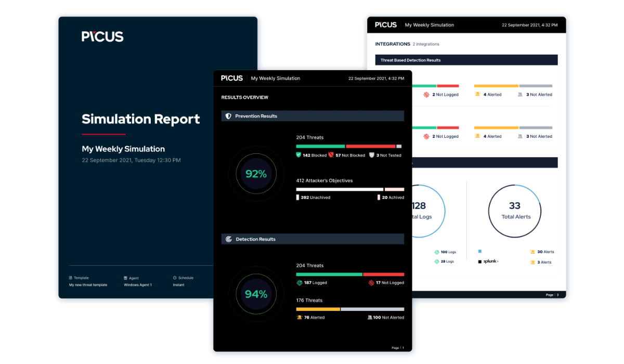Click the green fingerprint icon for 187 Logged
Screen dimensions: 624x364
[299, 283]
